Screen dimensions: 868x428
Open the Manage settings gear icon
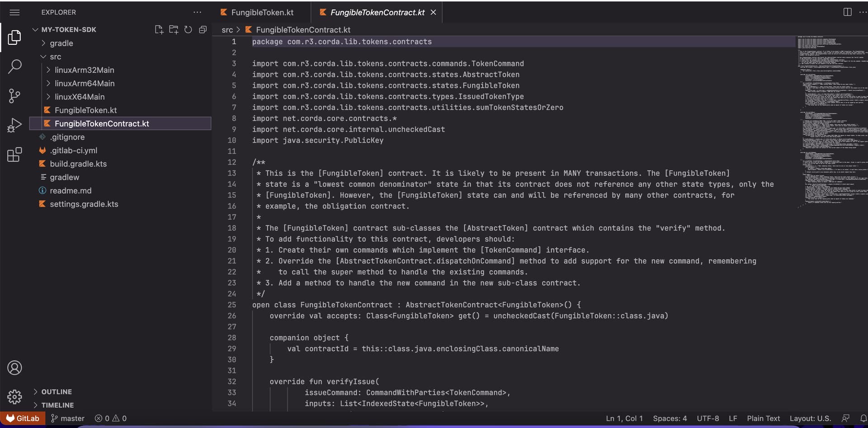(x=14, y=397)
